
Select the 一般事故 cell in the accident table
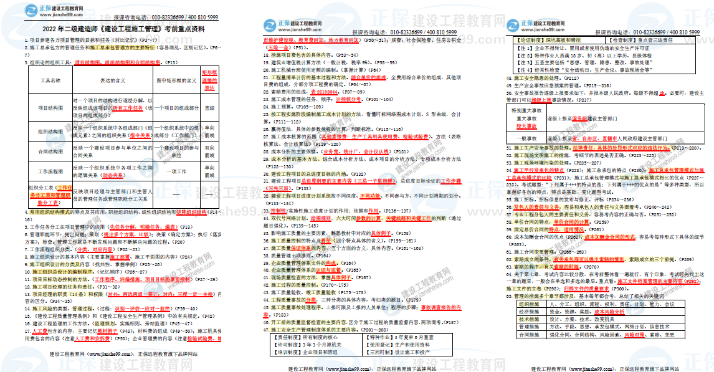pos(526,138)
